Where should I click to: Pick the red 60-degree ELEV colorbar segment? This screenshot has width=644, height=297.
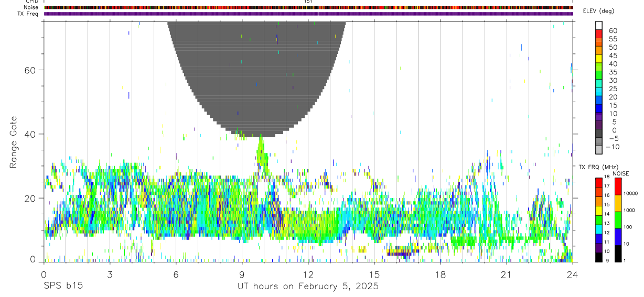tap(599, 34)
